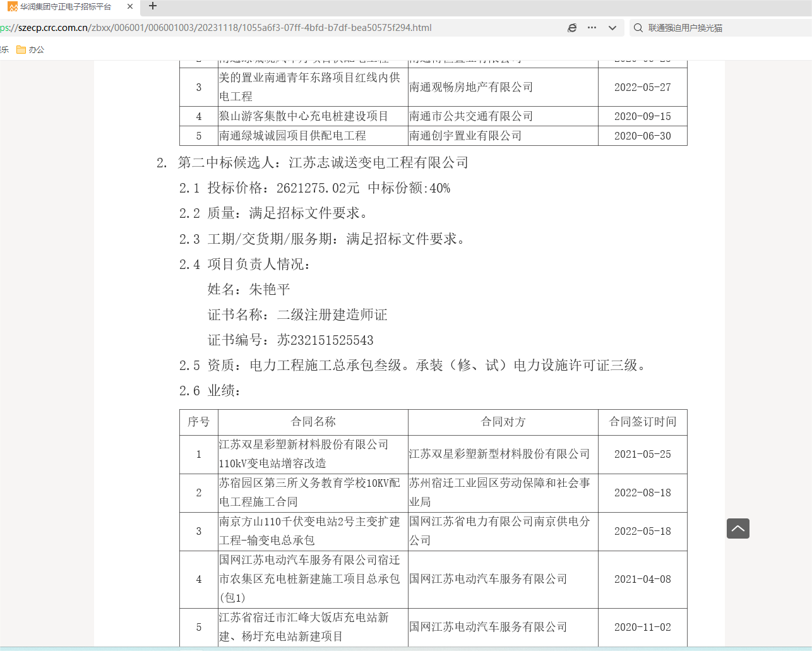This screenshot has width=812, height=651.
Task: Click the back-to-top arrow button
Action: 737,529
